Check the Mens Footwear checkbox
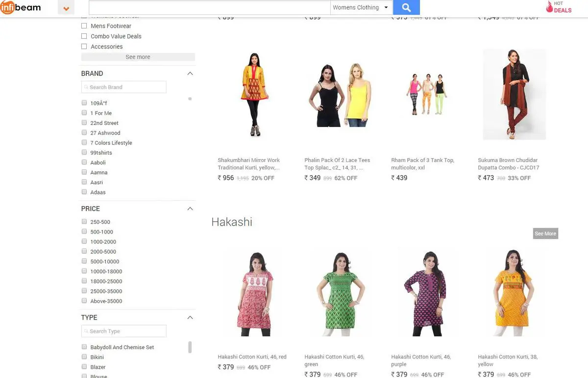588x378 pixels. pyautogui.click(x=84, y=26)
